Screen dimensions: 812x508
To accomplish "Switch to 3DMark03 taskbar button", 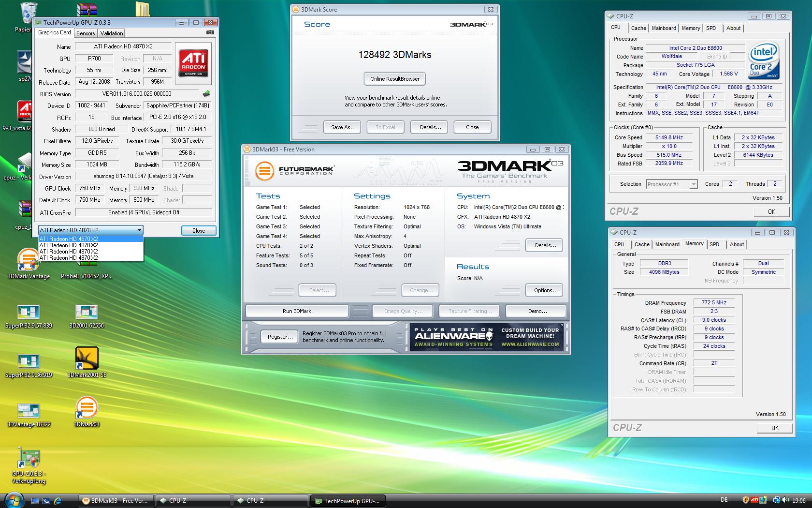I will 116,501.
